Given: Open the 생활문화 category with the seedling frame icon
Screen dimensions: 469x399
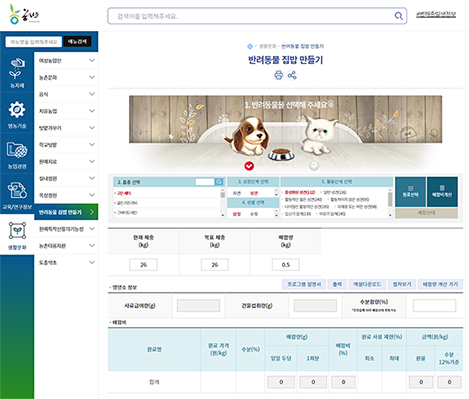Looking at the screenshot, I should point(17,235).
